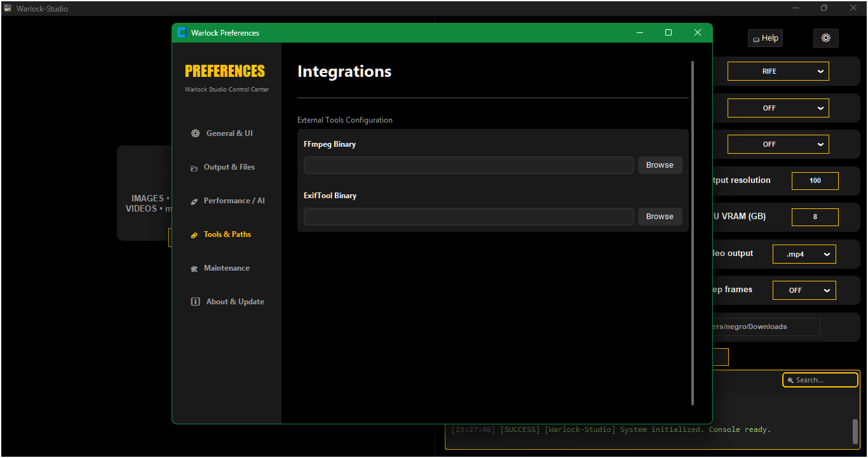The width and height of the screenshot is (868, 458).
Task: Click the output resolution field showing 100
Action: tap(815, 180)
